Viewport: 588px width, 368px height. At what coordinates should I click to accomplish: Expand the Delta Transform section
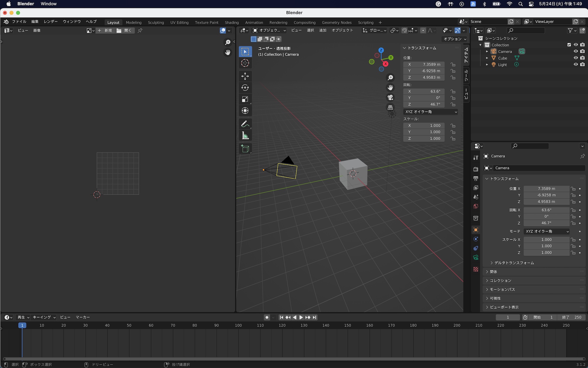[x=514, y=263]
